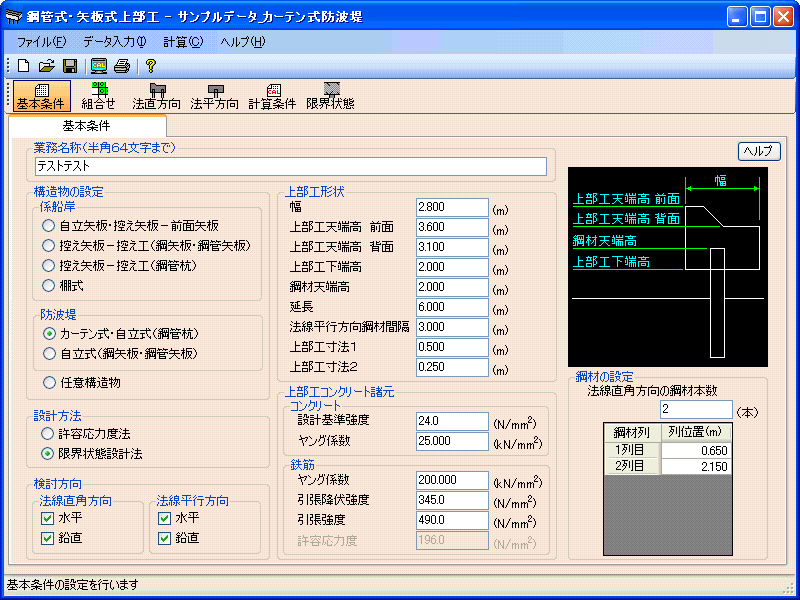Select the 棚式 radio option

(49, 285)
